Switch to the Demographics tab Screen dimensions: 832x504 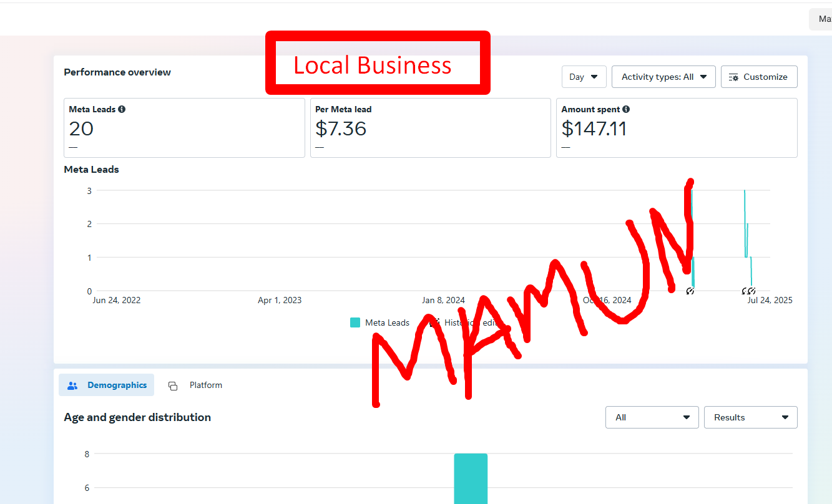point(106,385)
